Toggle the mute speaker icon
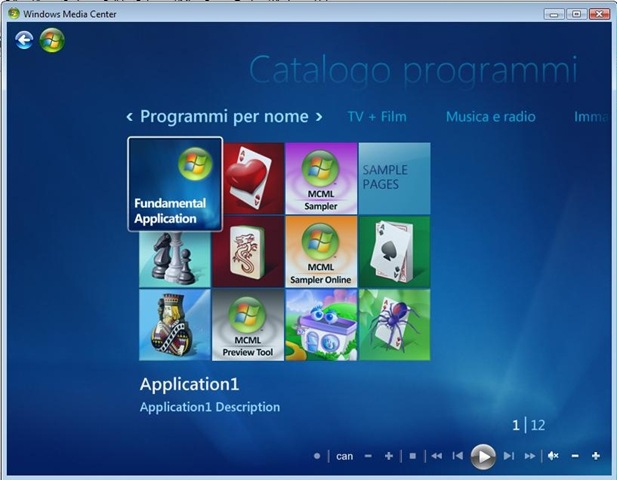 (553, 456)
